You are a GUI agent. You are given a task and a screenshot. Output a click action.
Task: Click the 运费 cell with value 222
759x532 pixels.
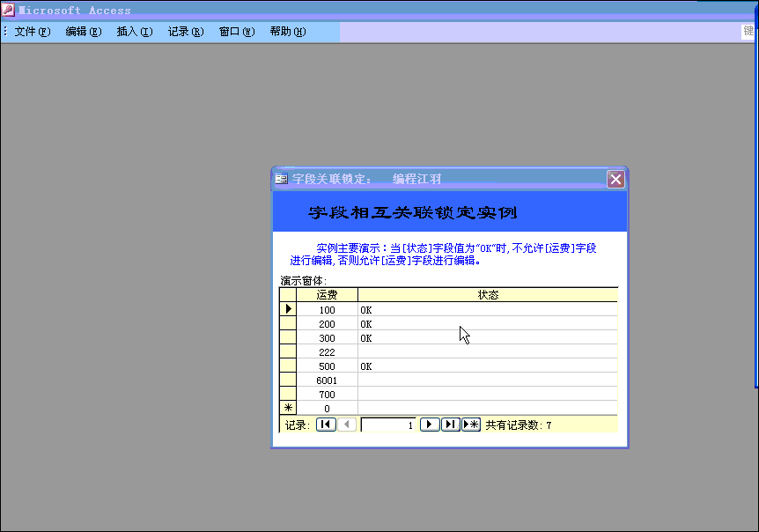[327, 351]
